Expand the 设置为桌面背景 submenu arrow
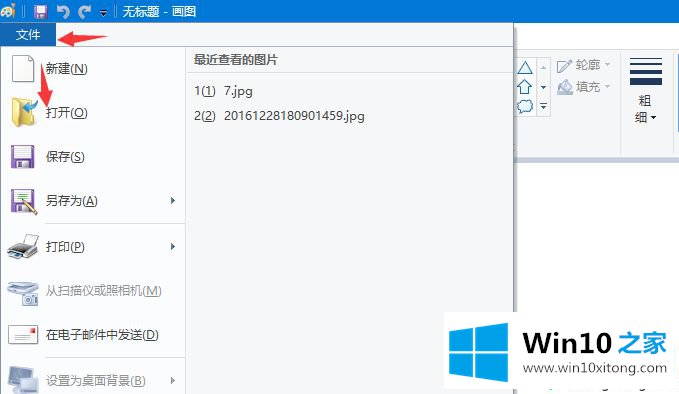This screenshot has height=394, width=679. pos(173,381)
